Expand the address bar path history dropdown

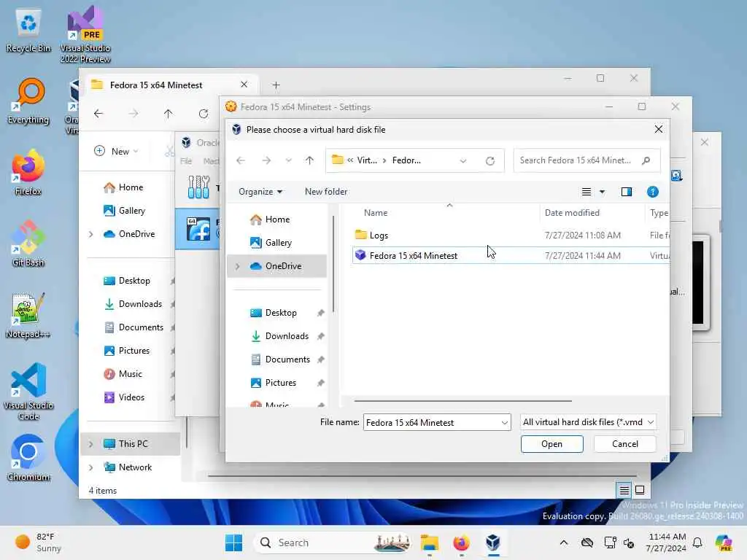point(463,160)
